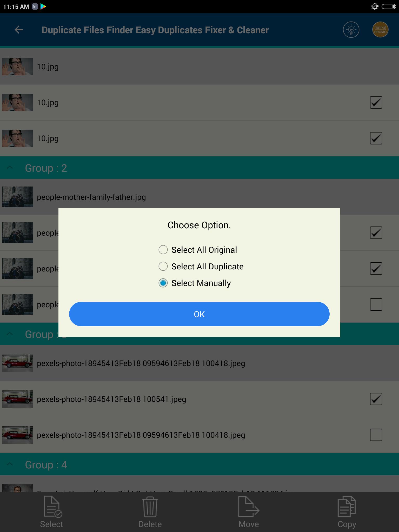Tap the Copy files icon
399x532 pixels.
[347, 512]
